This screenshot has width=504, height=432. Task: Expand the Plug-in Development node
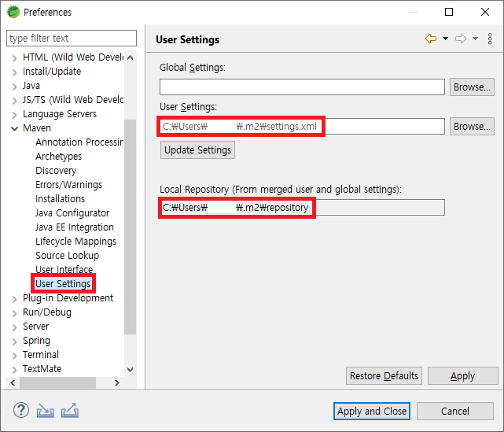click(14, 299)
